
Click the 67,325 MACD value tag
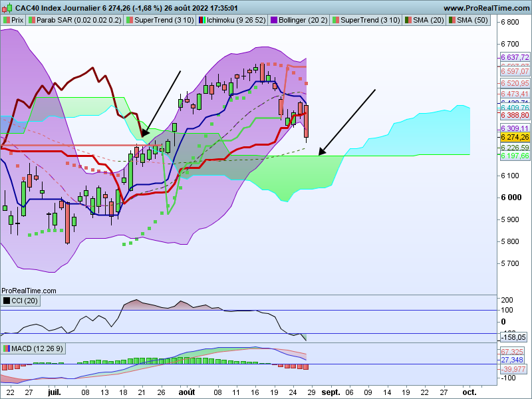[512, 352]
